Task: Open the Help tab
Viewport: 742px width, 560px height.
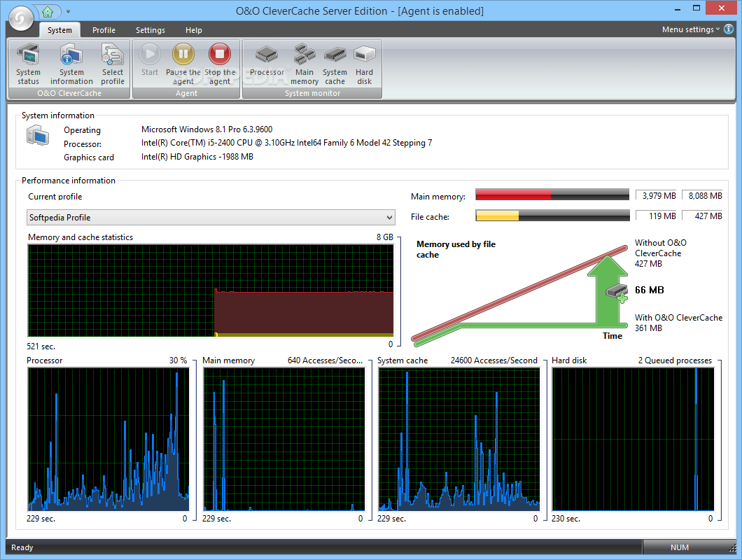Action: pos(193,30)
